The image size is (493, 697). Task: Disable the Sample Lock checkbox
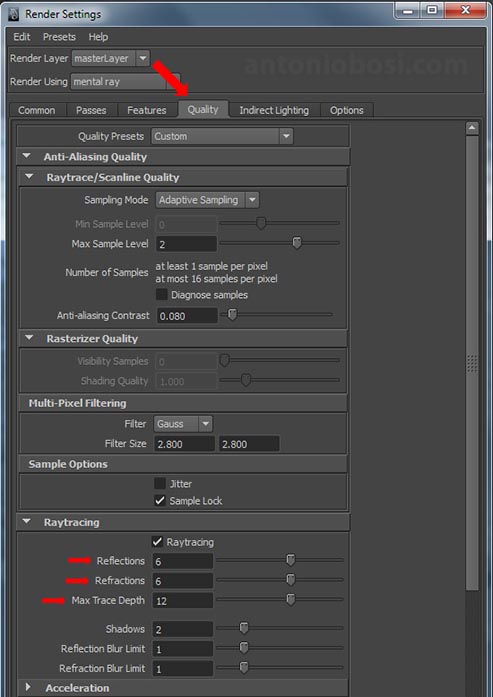coord(160,501)
